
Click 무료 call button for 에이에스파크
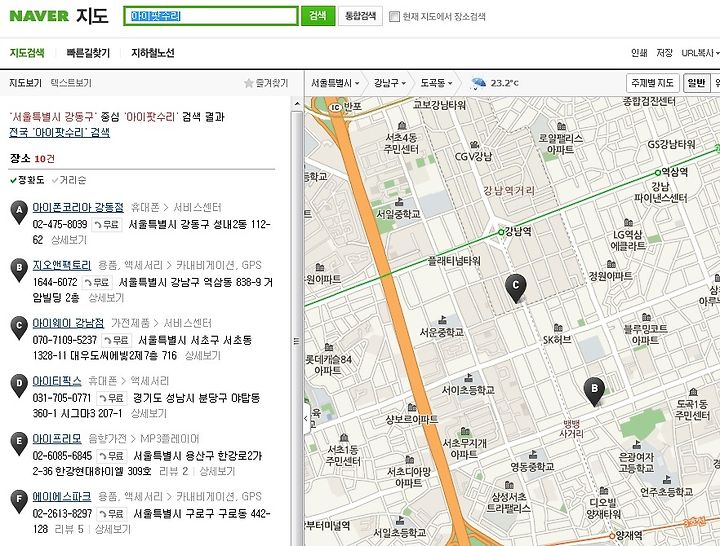pyautogui.click(x=112, y=513)
